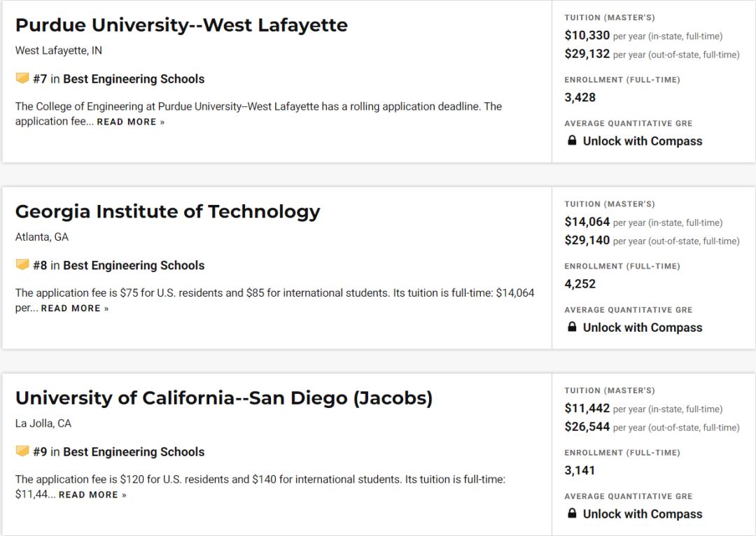Viewport: 756px width, 536px height.
Task: Click the yellow badge icon beside #9 ranking
Action: [22, 451]
